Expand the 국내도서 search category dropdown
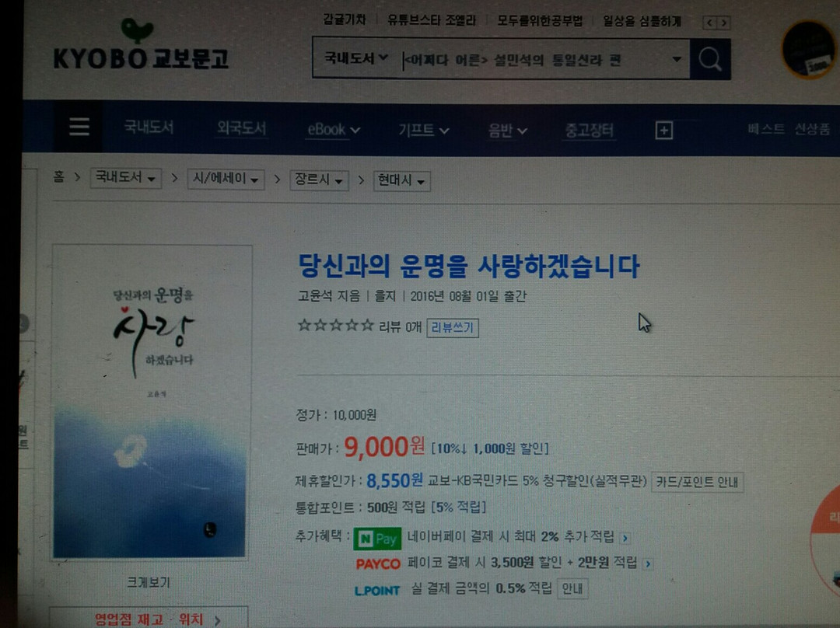 pos(355,58)
